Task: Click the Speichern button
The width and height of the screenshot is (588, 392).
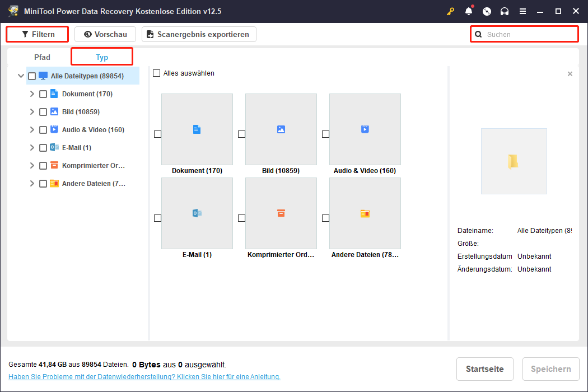Action: tap(551, 369)
